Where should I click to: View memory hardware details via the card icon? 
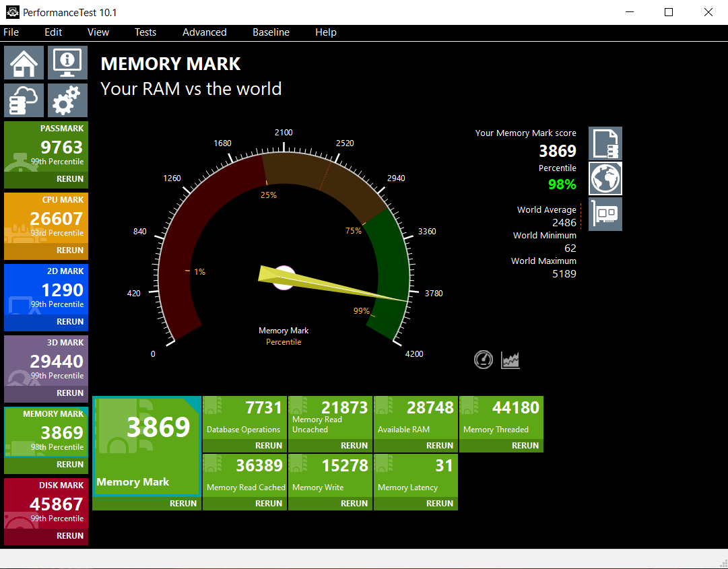point(605,213)
